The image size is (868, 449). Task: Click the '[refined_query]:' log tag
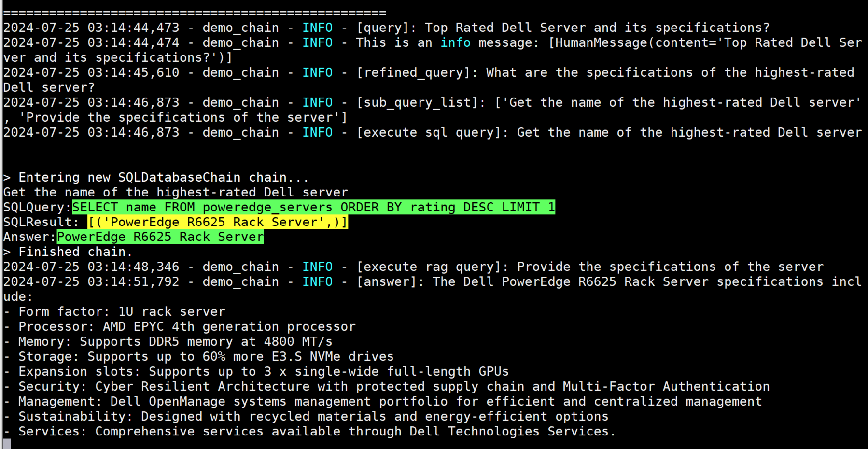417,73
